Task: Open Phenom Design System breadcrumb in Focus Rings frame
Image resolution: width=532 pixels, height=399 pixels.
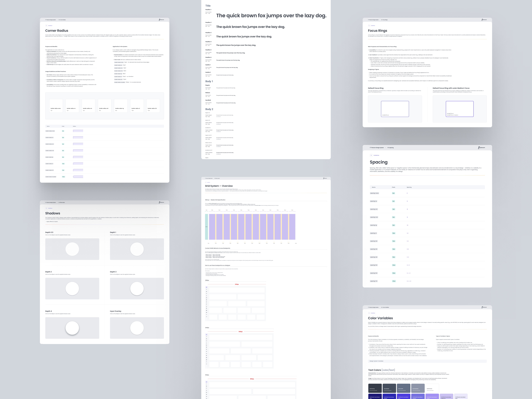Action: click(373, 20)
